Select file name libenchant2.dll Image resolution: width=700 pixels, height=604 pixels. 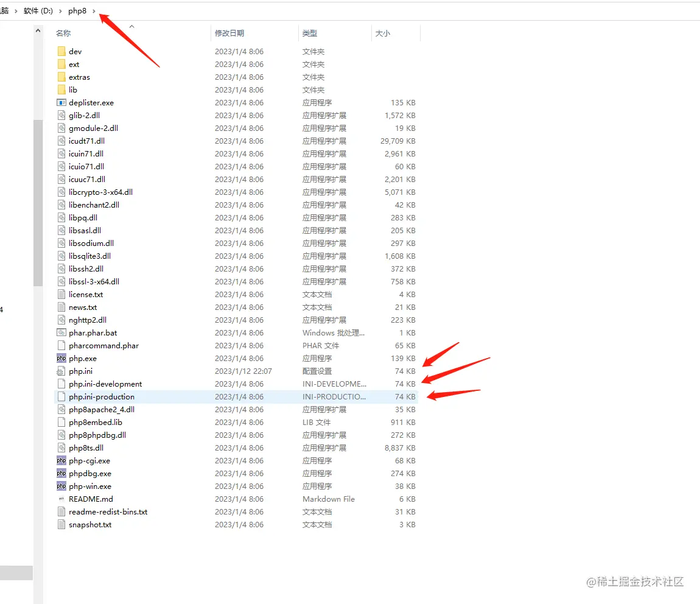pos(94,205)
